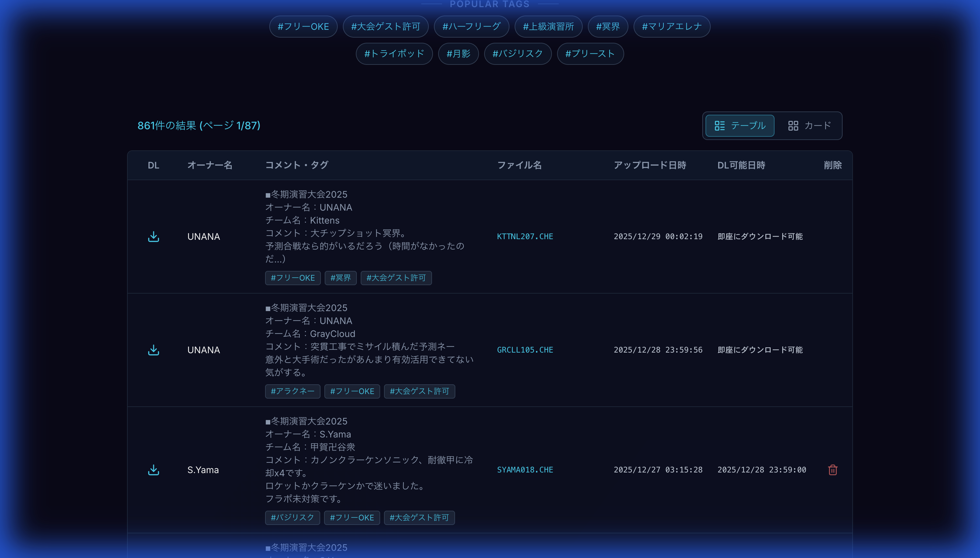Image resolution: width=980 pixels, height=558 pixels.
Task: Click the #上級演習所 popular tag
Action: click(548, 27)
